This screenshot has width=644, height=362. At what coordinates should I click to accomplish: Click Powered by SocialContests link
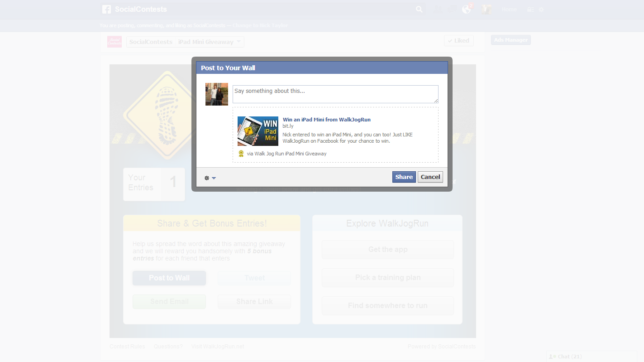coord(442,347)
